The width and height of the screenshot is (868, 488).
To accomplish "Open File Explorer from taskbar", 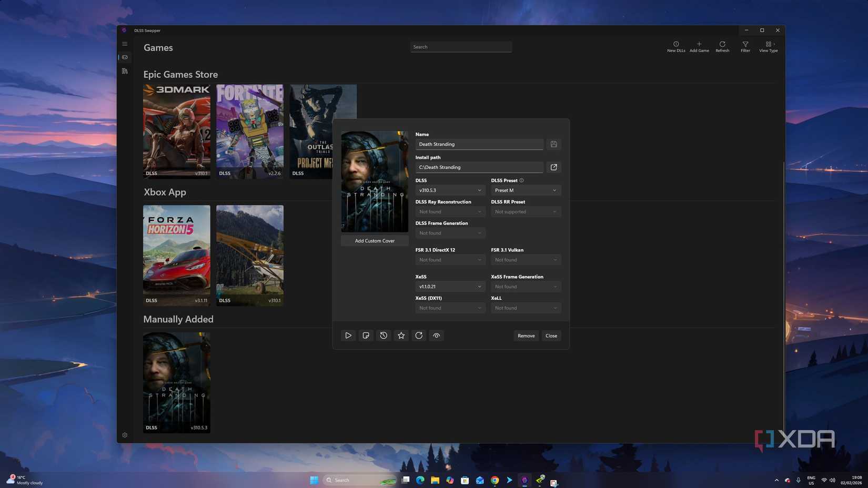I will (x=435, y=480).
